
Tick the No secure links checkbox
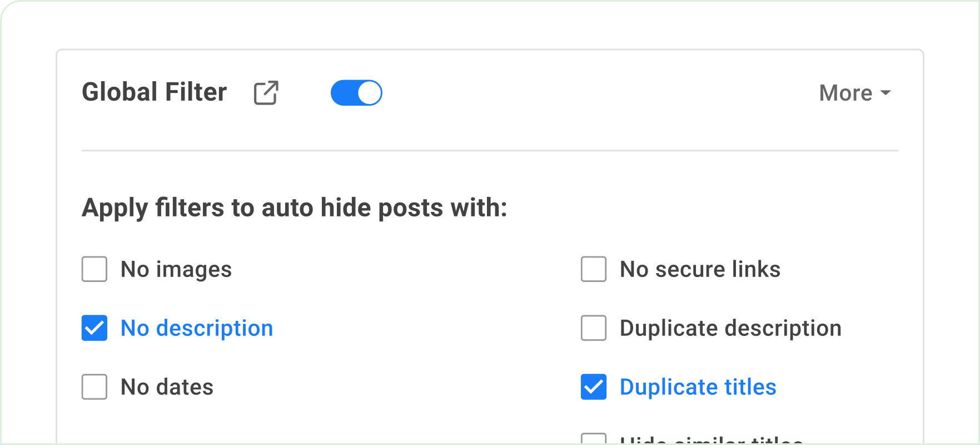point(594,269)
